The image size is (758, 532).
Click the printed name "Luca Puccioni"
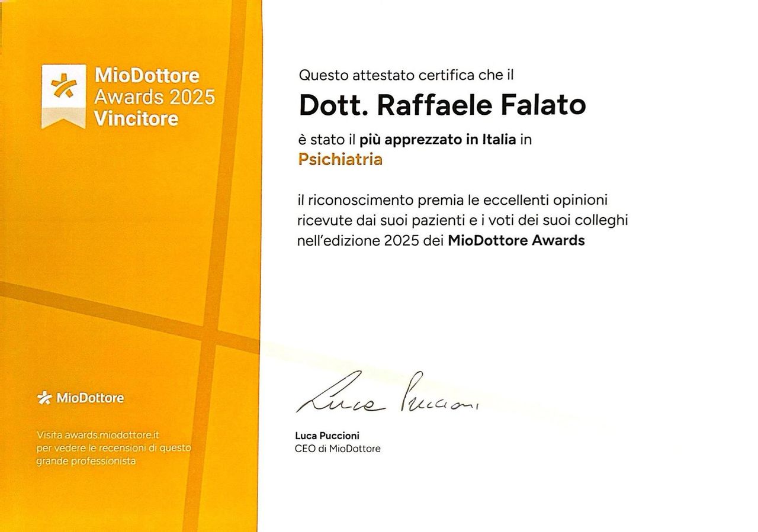point(327,436)
